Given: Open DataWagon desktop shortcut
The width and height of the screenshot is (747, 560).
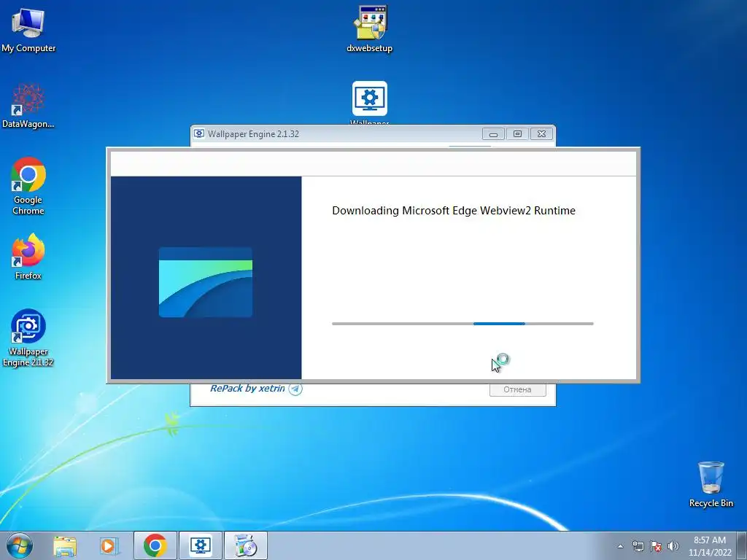Looking at the screenshot, I should point(28,106).
